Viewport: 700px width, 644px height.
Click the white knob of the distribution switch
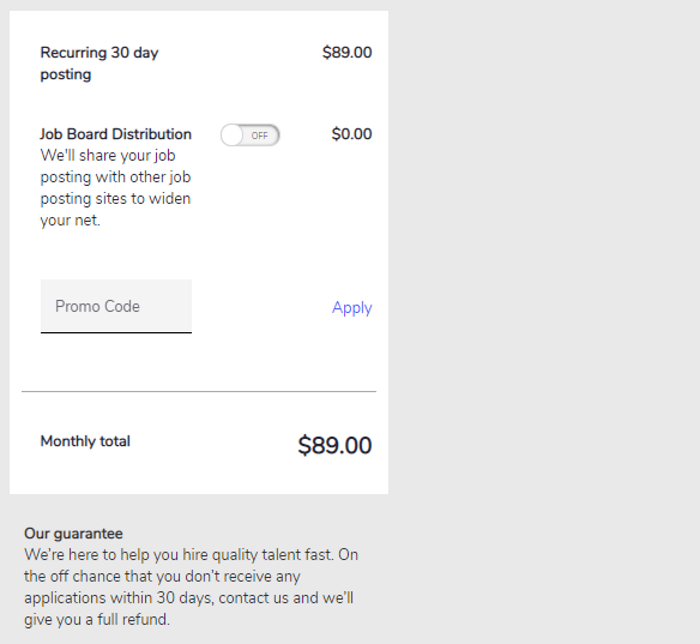(x=232, y=135)
